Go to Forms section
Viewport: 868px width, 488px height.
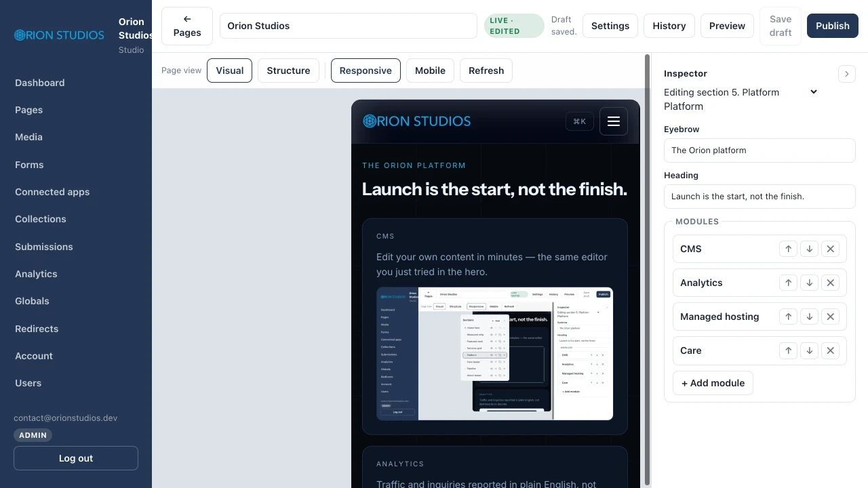pos(29,165)
